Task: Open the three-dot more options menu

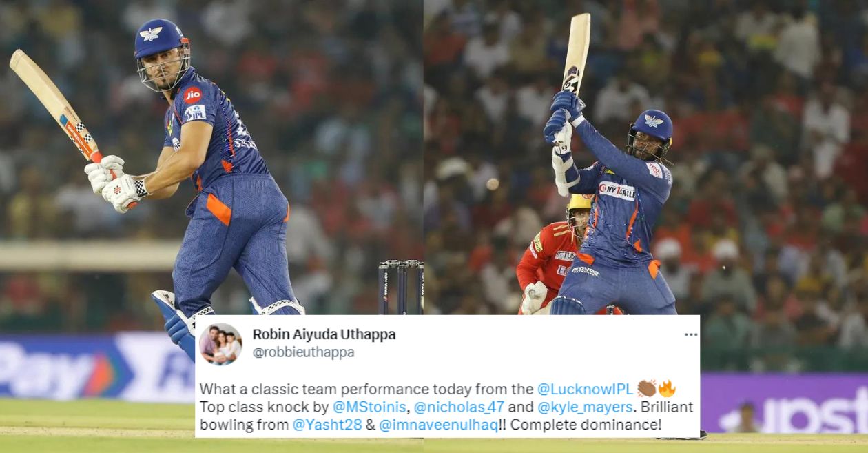Action: [690, 335]
